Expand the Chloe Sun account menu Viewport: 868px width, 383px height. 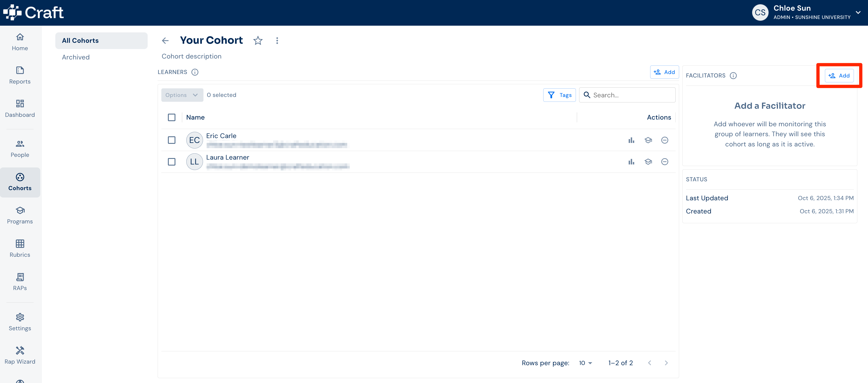point(858,12)
